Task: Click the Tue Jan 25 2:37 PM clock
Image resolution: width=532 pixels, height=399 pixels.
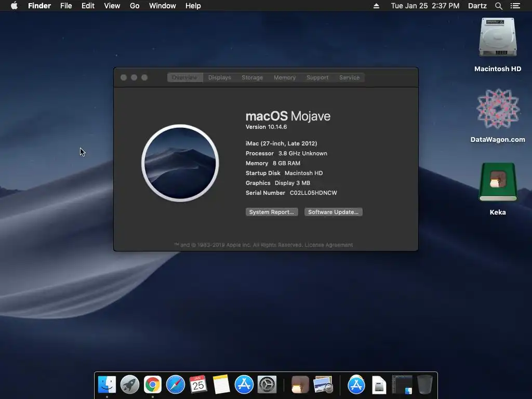Action: pyautogui.click(x=425, y=6)
